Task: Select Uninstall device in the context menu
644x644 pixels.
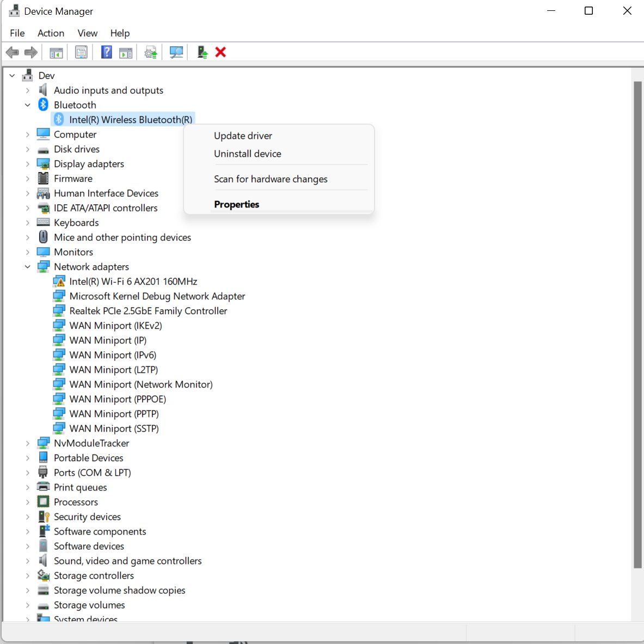Action: click(x=247, y=154)
